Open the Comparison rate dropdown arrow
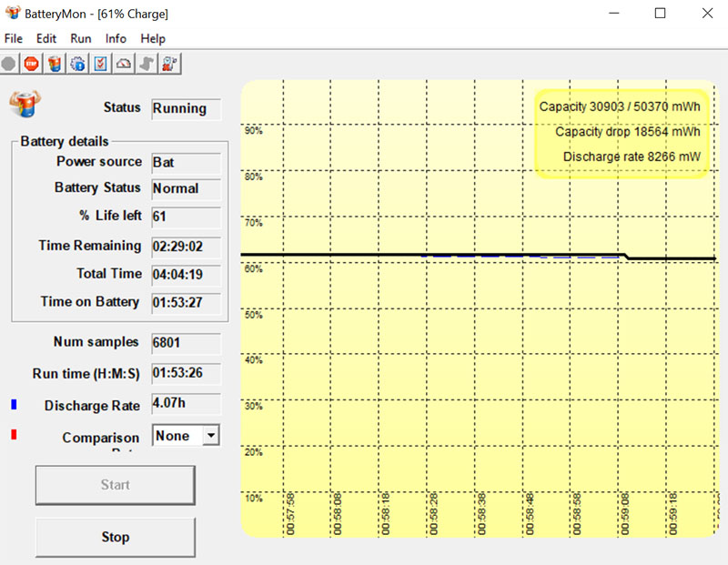Image resolution: width=728 pixels, height=565 pixels. pyautogui.click(x=211, y=436)
